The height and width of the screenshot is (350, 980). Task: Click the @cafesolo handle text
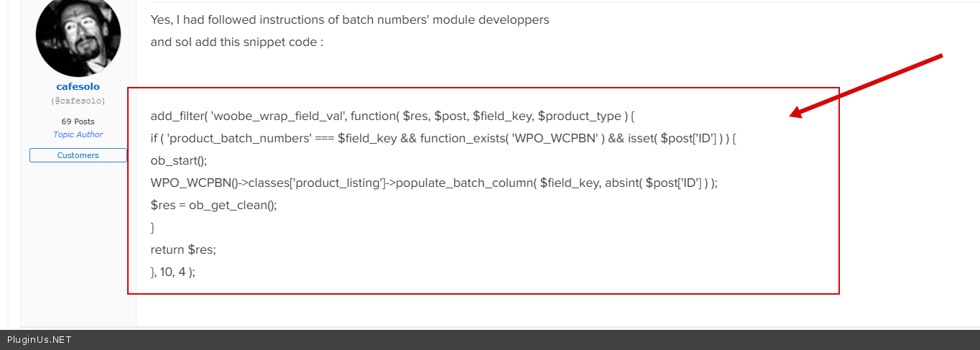[x=78, y=101]
